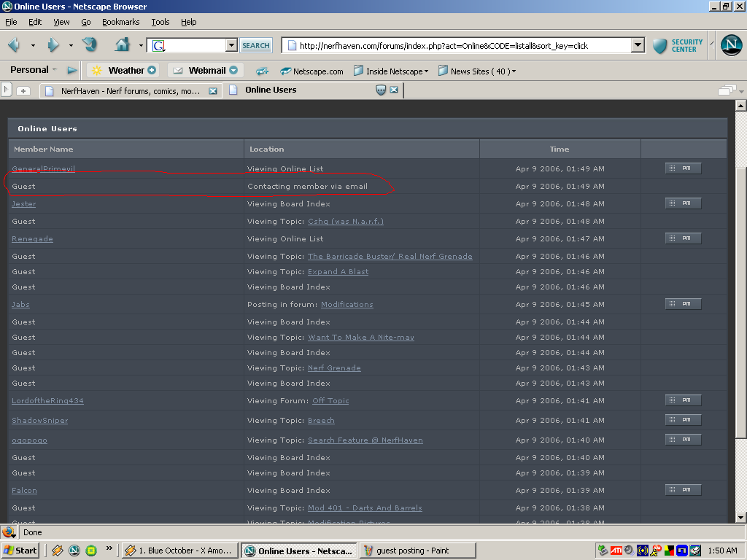
Task: Open the Renegade member profile link
Action: [32, 239]
